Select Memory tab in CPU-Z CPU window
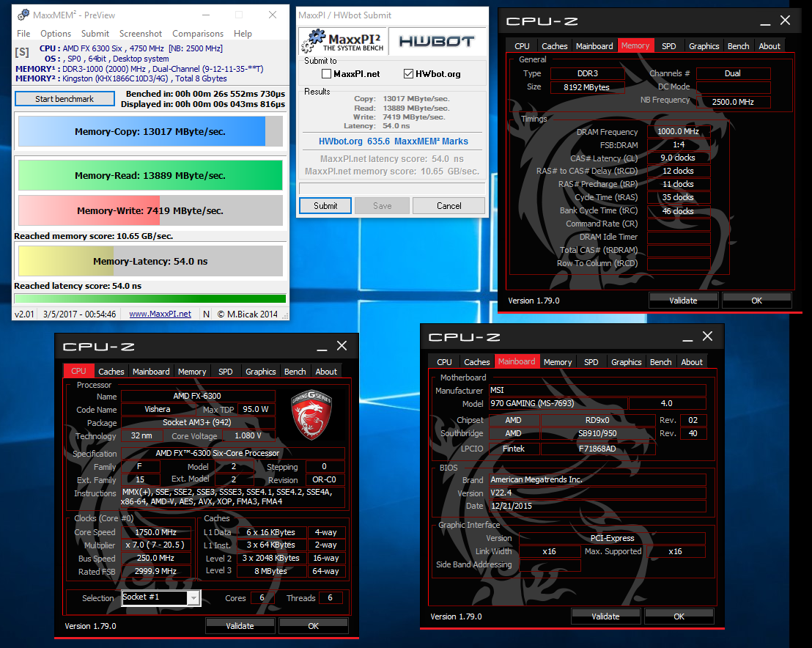 tap(191, 372)
